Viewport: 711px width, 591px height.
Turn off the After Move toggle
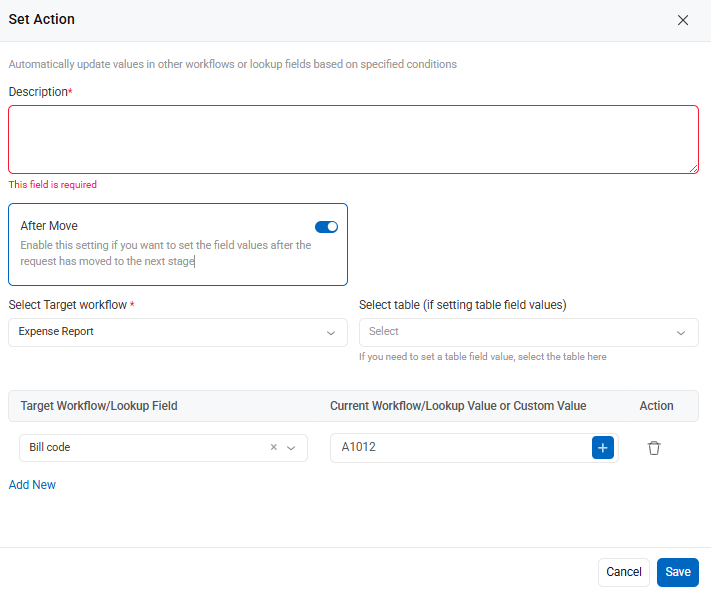326,227
